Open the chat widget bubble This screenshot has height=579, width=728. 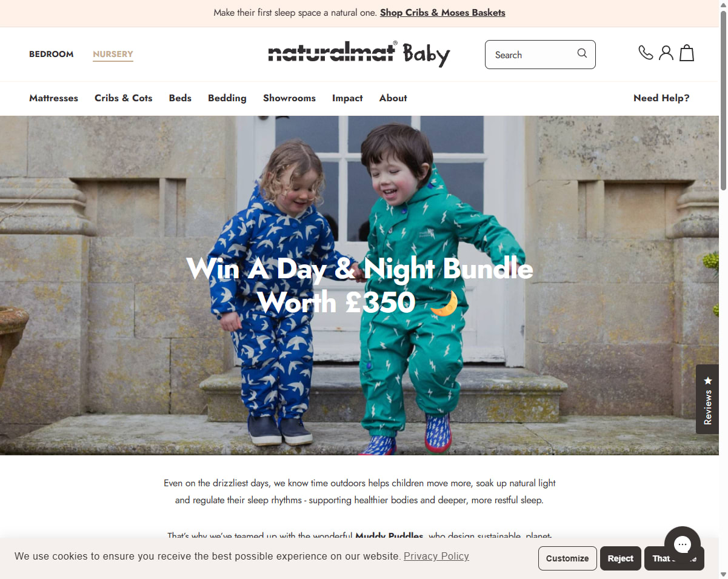coord(683,544)
